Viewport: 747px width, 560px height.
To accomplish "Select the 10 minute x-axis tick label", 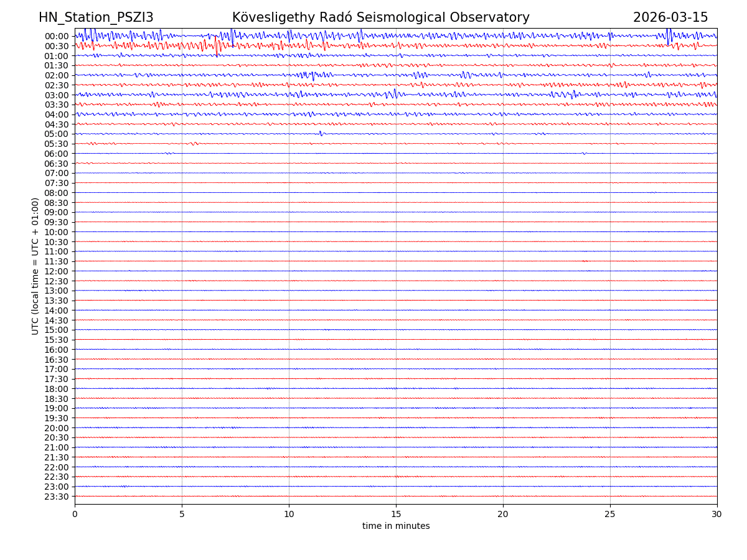I will point(289,515).
